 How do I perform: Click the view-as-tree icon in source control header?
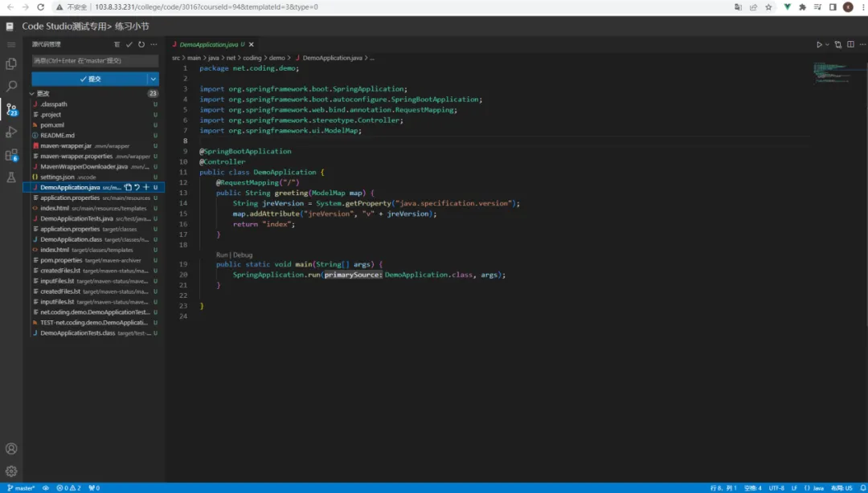coord(117,44)
